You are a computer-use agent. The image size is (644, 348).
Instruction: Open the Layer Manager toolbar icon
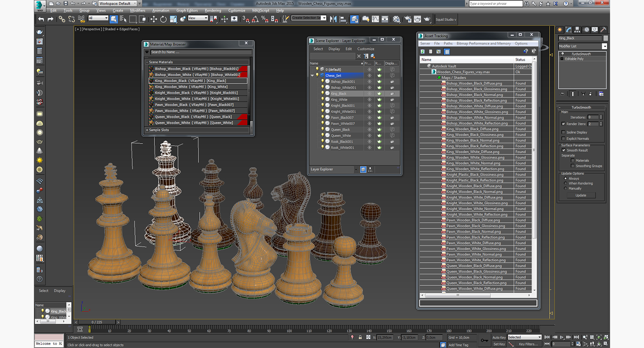[354, 19]
